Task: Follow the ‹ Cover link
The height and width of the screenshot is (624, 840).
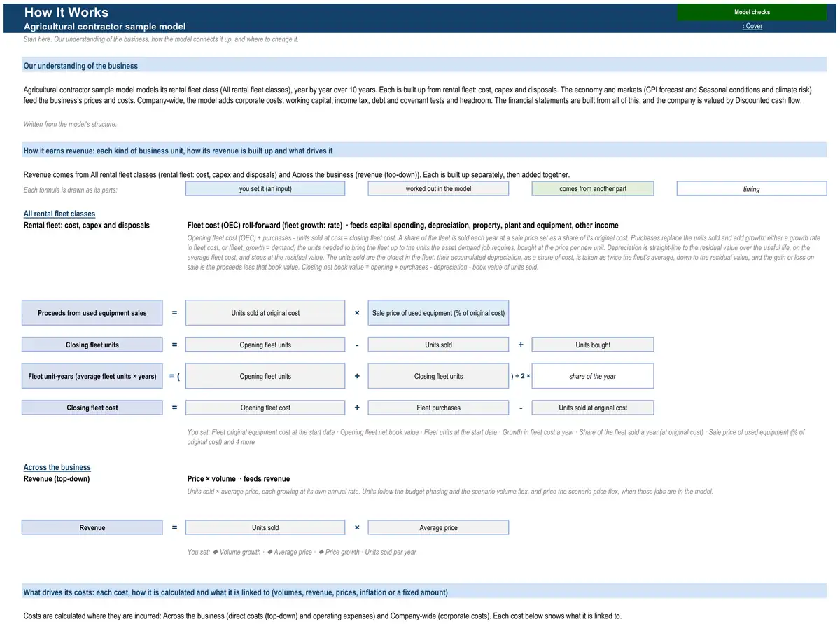Action: click(x=752, y=26)
